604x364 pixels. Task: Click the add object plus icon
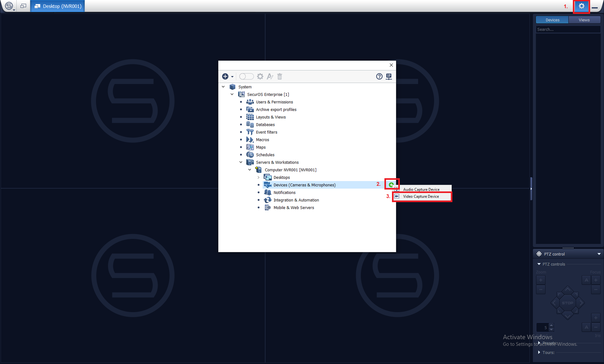click(225, 76)
